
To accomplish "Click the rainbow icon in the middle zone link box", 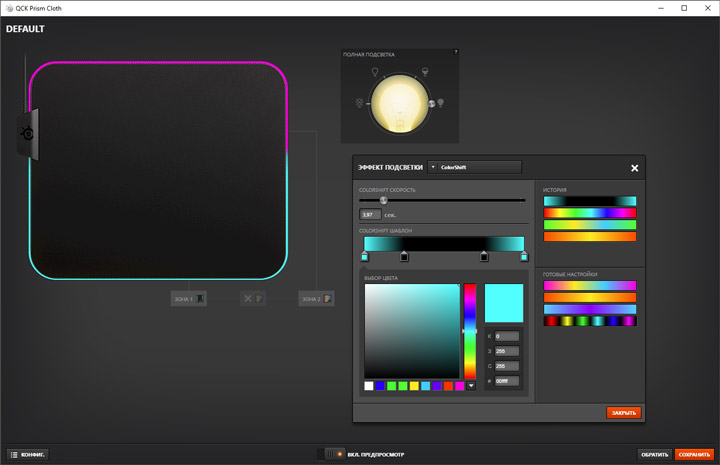I will click(x=259, y=298).
